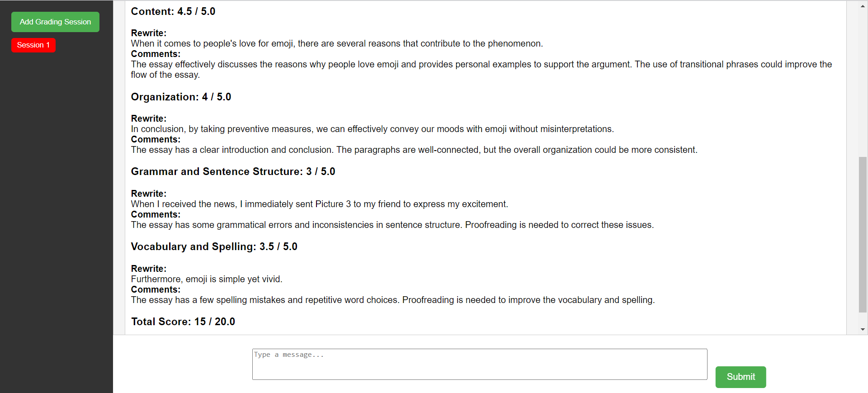Click the scrollbar up arrow
Image resolution: width=868 pixels, height=393 pixels.
[863, 6]
